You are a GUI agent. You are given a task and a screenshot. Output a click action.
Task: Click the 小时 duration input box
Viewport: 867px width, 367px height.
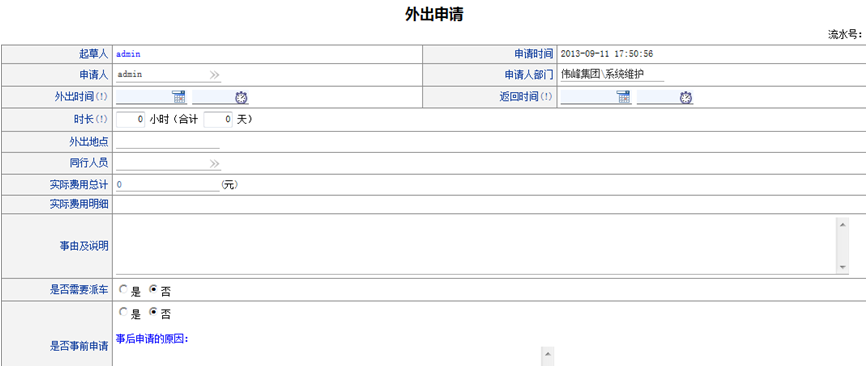coord(131,119)
